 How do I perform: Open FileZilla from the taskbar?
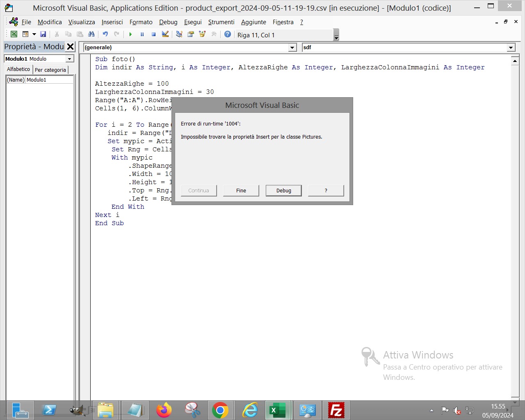336,410
